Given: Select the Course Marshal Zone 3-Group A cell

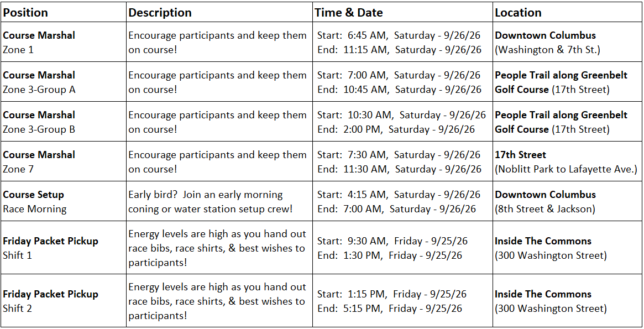Looking at the screenshot, I should [64, 82].
